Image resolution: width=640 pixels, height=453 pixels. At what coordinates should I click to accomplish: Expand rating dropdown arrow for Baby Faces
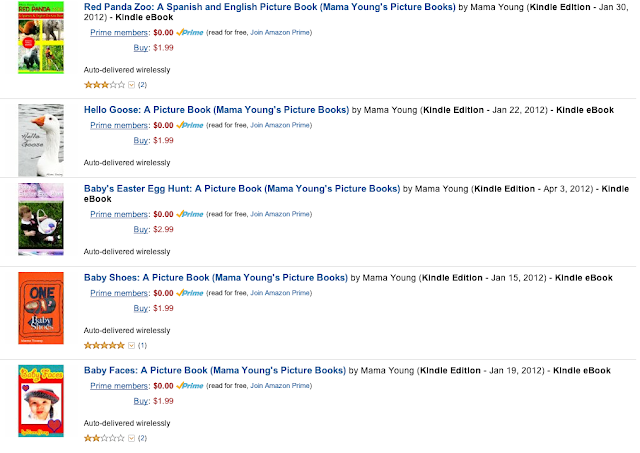(130, 438)
